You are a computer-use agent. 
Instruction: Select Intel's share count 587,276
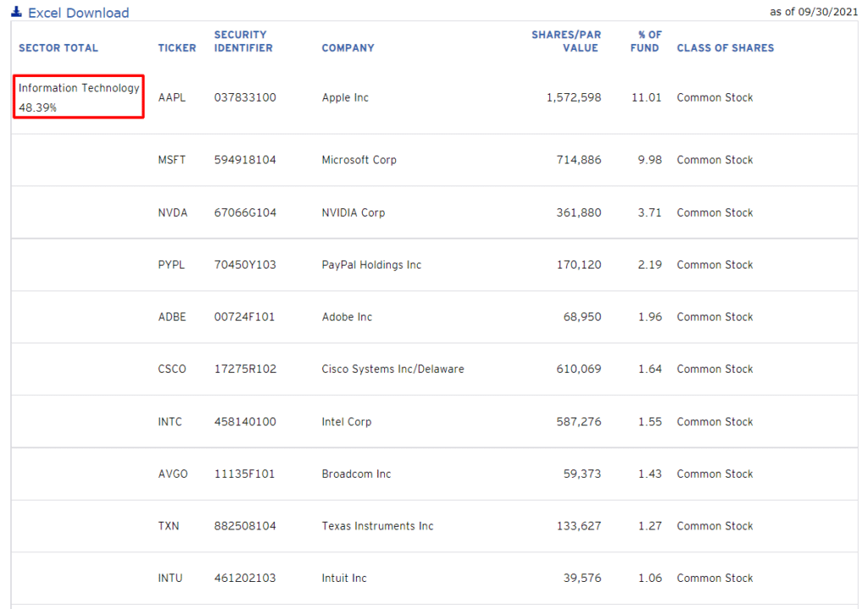coord(579,422)
